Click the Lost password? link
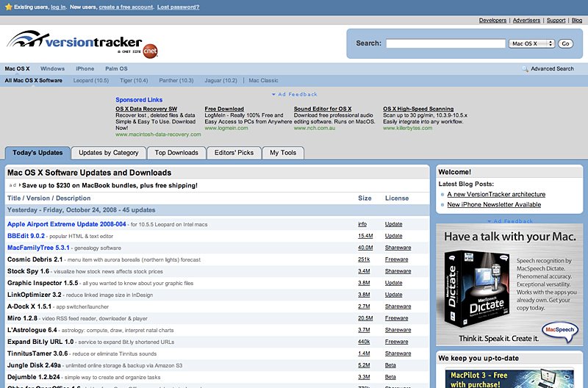The width and height of the screenshot is (588, 388). point(178,7)
